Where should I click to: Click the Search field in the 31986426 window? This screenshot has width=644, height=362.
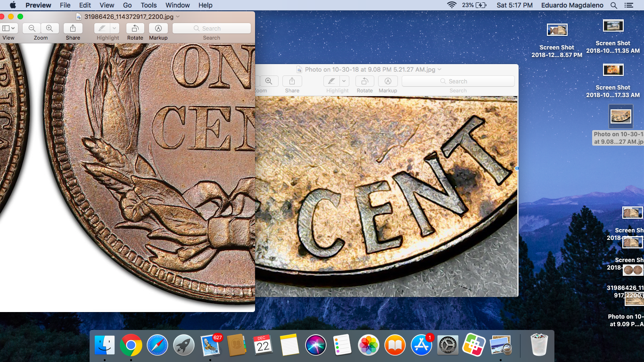(x=211, y=28)
